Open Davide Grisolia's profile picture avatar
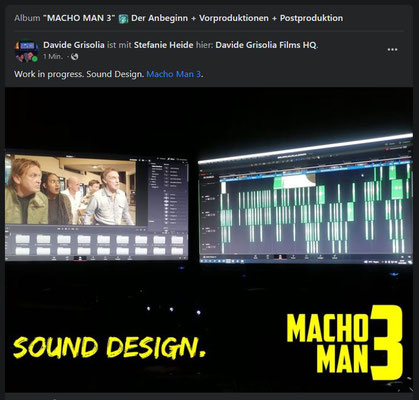This screenshot has width=419, height=400. [26, 51]
